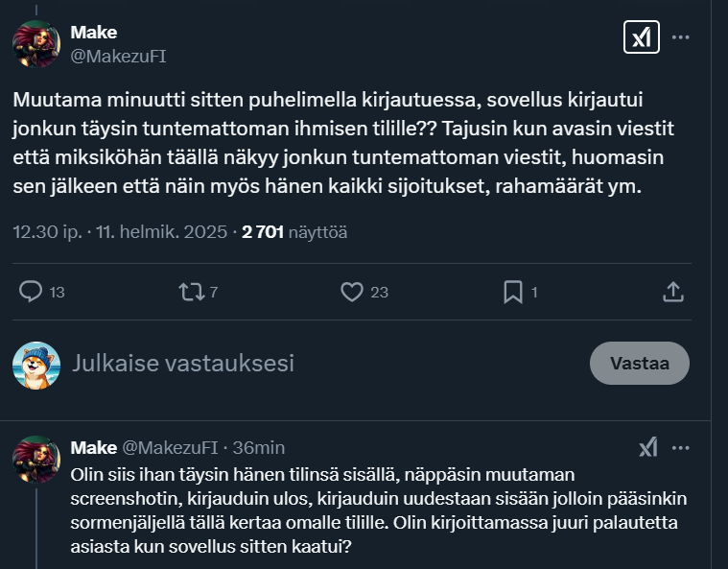Open the three-dot menu on main post
728x569 pixels.
[681, 37]
